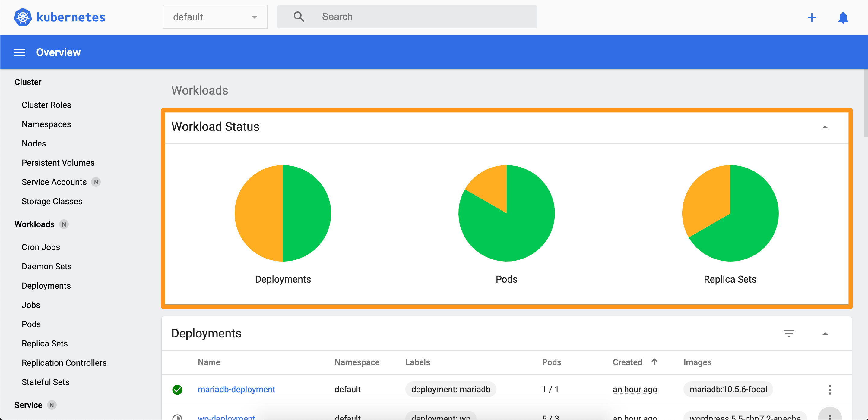Click the Overview page title
The image size is (868, 420).
coord(58,52)
